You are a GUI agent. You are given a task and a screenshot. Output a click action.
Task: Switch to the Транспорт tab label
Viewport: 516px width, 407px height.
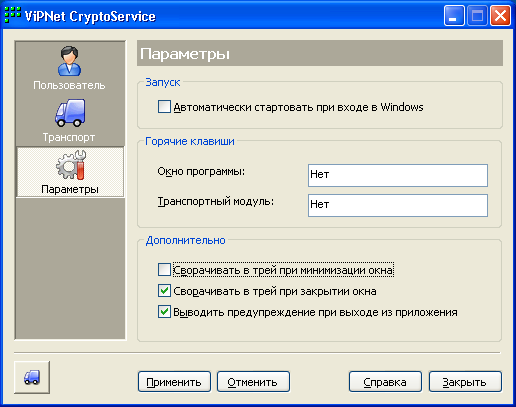tap(69, 137)
